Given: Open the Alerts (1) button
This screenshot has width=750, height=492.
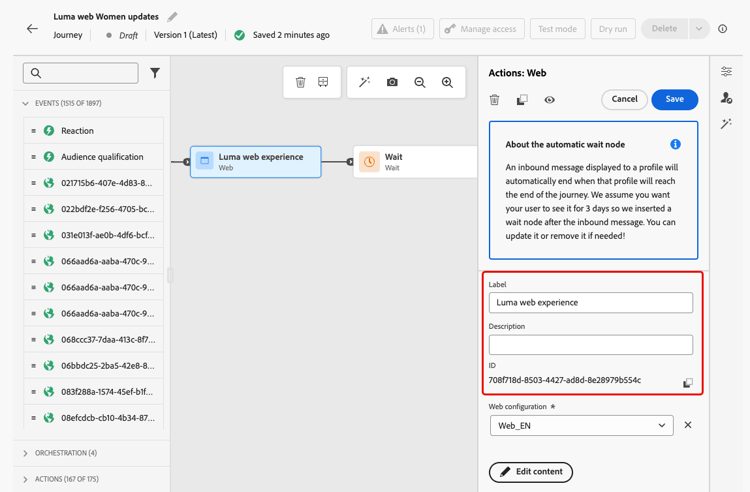Looking at the screenshot, I should tap(402, 29).
